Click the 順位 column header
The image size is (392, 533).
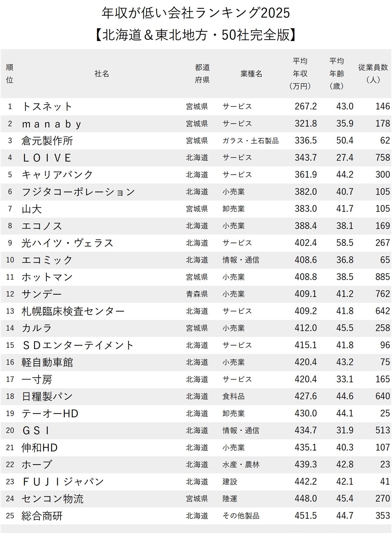(x=10, y=74)
